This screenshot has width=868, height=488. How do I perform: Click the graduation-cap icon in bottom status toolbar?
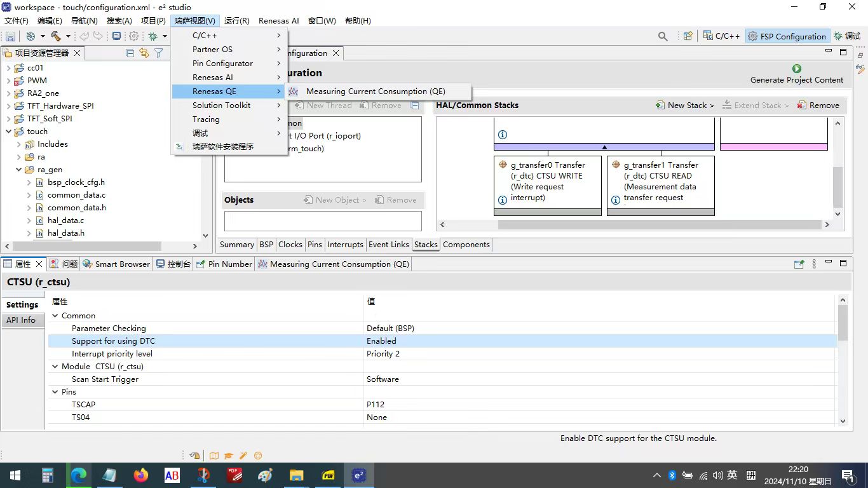pos(229,456)
